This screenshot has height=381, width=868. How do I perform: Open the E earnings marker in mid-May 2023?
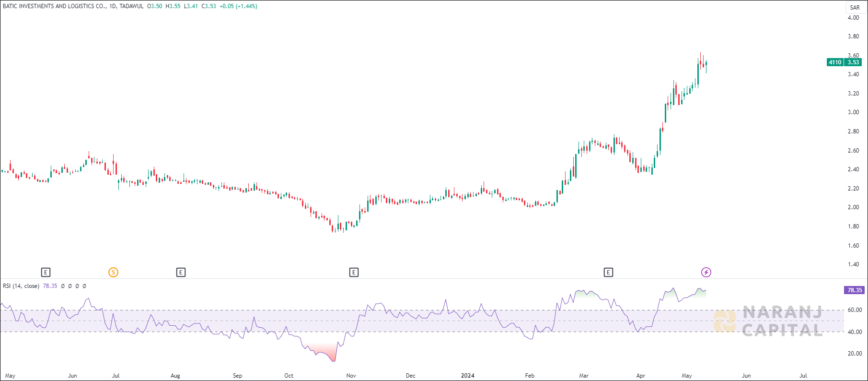[x=46, y=273]
